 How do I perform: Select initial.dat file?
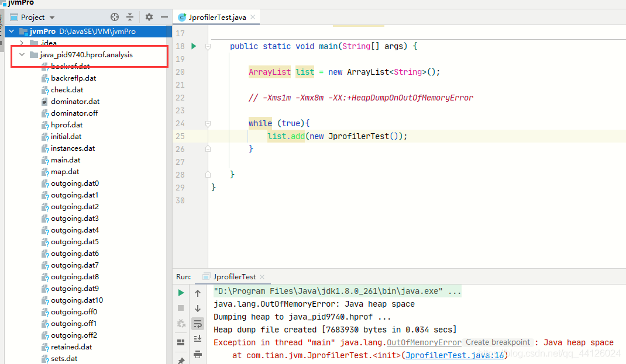(x=66, y=136)
